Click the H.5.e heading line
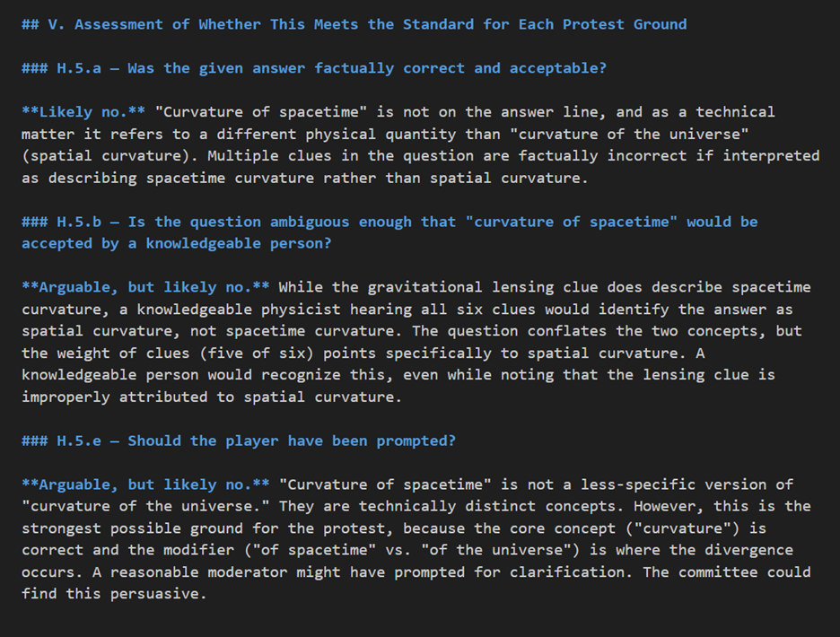The width and height of the screenshot is (840, 637). 238,441
